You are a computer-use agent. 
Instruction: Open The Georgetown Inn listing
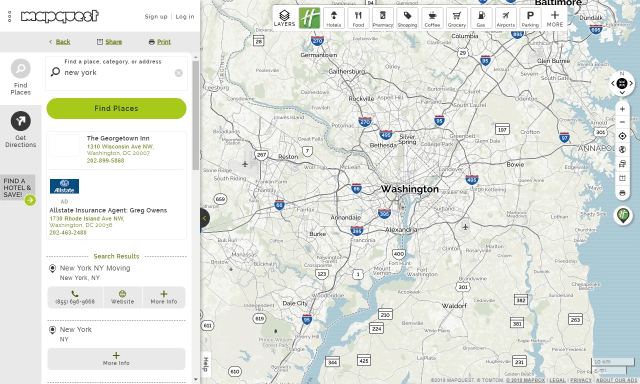point(118,138)
